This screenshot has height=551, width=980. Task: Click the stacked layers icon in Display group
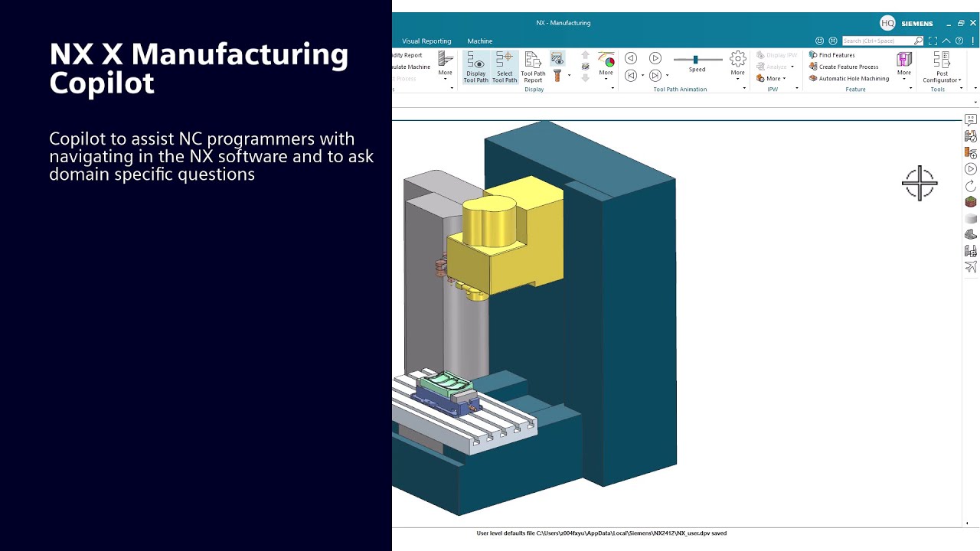[586, 67]
